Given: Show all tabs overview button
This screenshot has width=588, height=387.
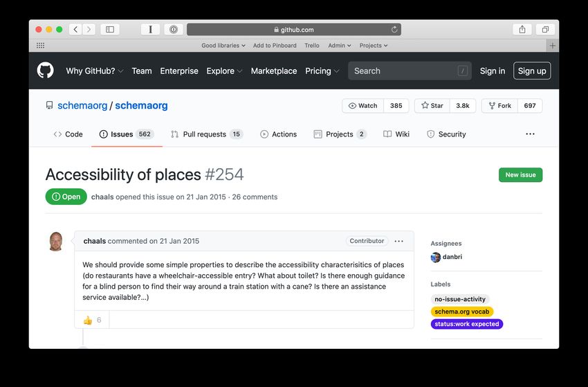Looking at the screenshot, I should [545, 29].
